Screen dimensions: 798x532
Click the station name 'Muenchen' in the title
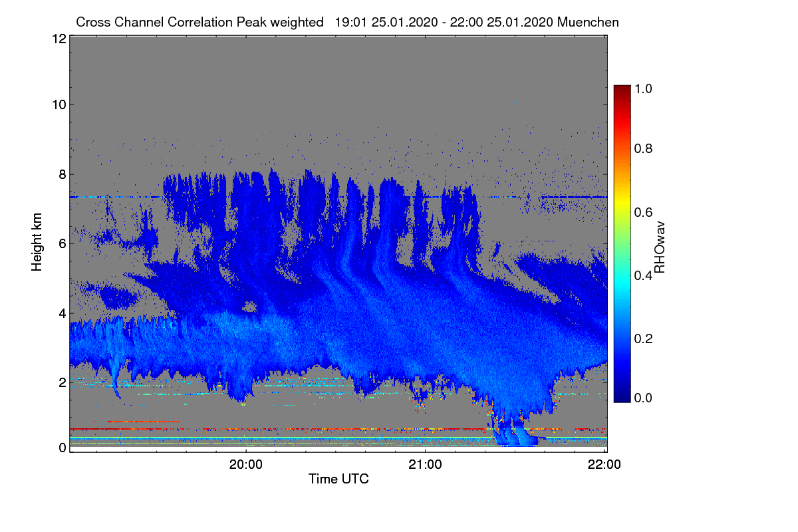(589, 22)
